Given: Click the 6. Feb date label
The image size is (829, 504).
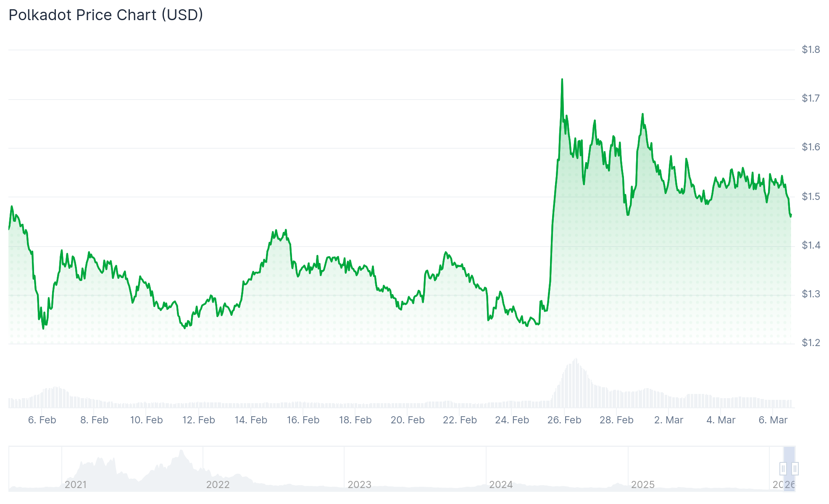Looking at the screenshot, I should 42,420.
